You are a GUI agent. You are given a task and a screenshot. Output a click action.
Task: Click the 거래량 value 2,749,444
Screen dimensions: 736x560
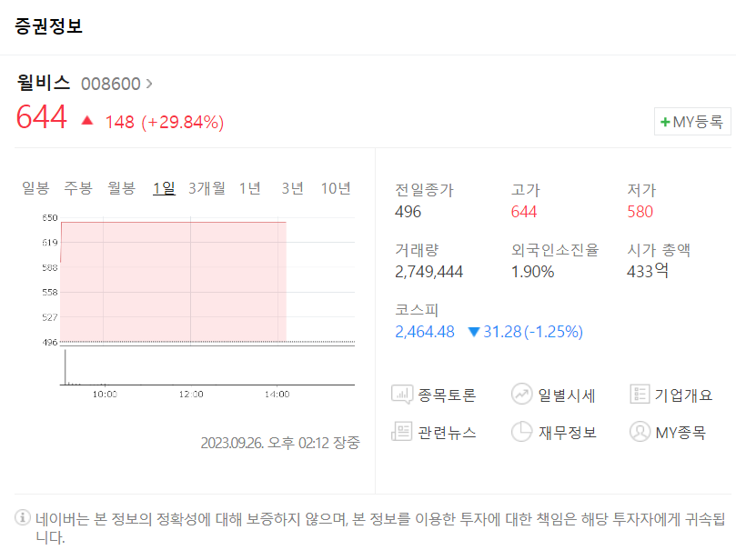429,272
